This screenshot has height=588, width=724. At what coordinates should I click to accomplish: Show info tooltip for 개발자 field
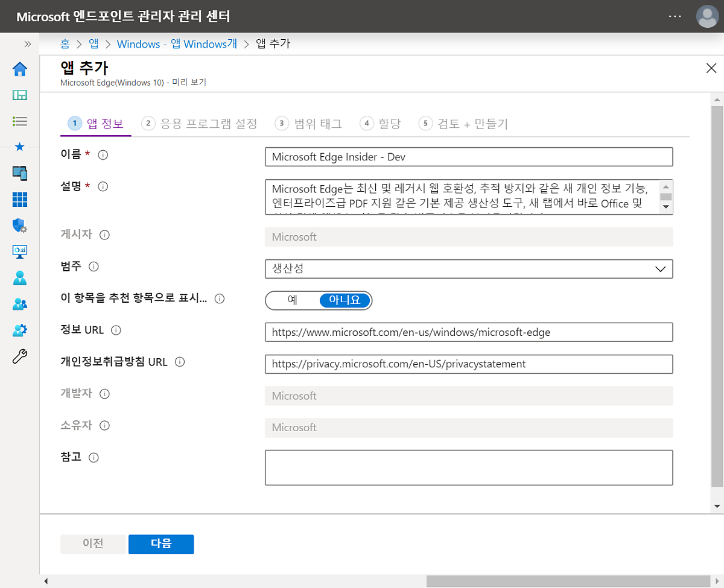(104, 394)
